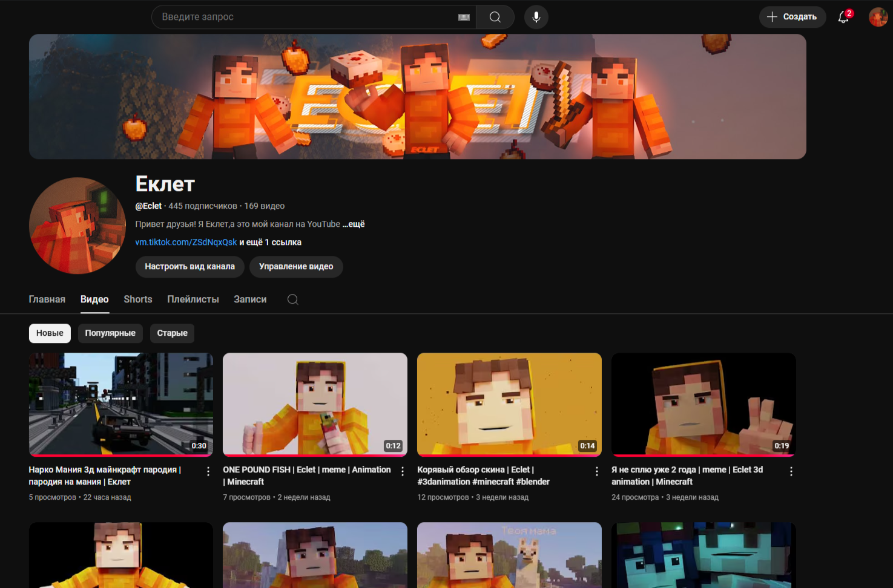Open three-dot menu for Корявый обзор скина video
Image resolution: width=893 pixels, height=588 pixels.
(x=597, y=471)
